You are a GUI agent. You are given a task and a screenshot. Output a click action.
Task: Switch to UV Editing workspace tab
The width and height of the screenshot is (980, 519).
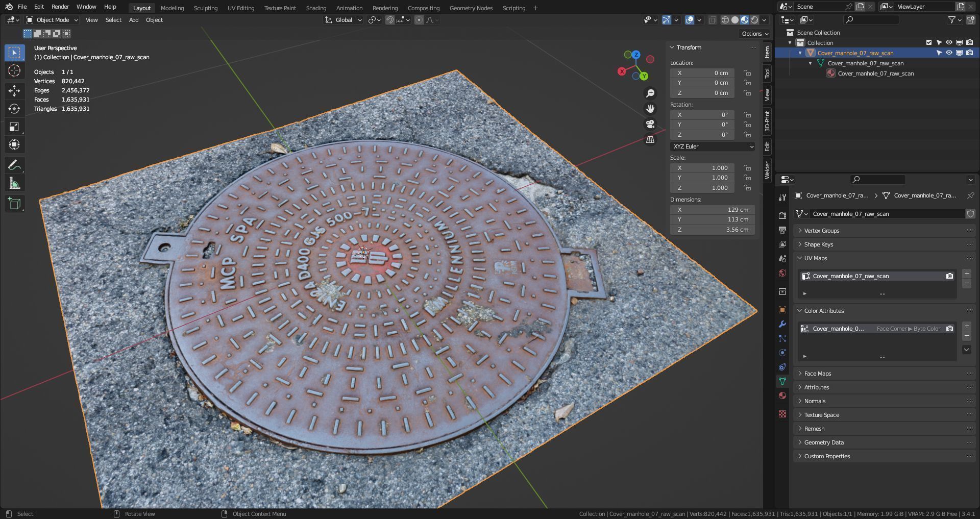pyautogui.click(x=241, y=8)
